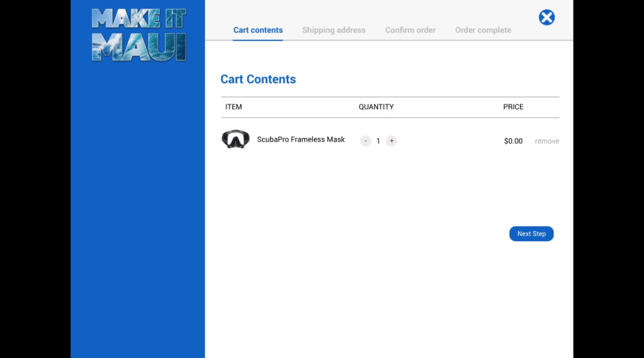Increase quantity with the plus button
The width and height of the screenshot is (644, 358).
click(391, 141)
